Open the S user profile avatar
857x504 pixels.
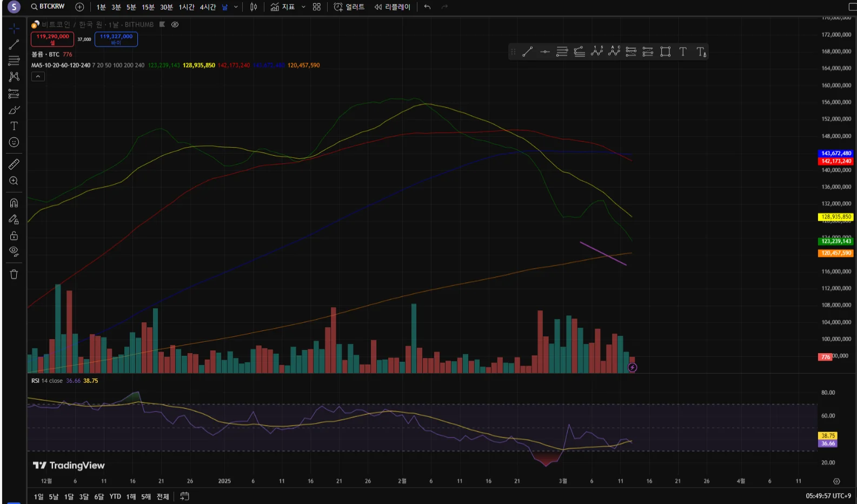pyautogui.click(x=14, y=7)
